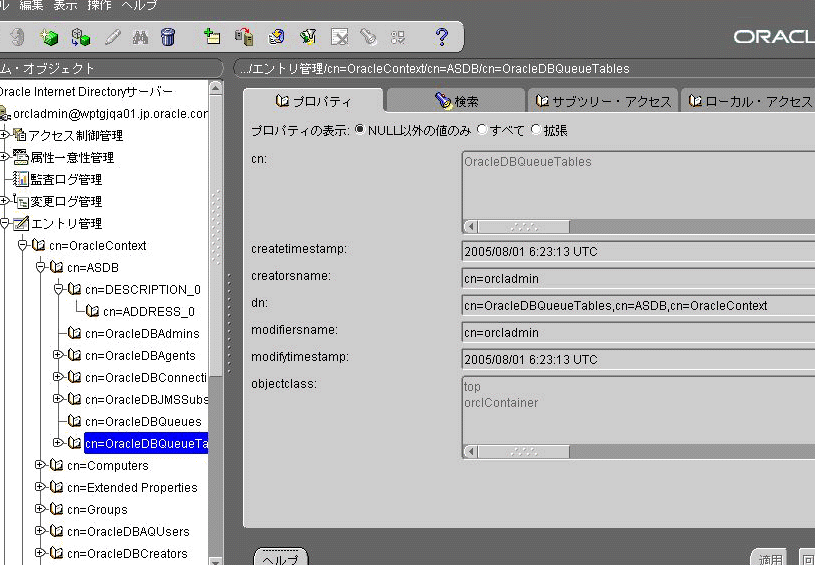Click the grayed table with X icon
This screenshot has width=815, height=565.
pos(339,37)
